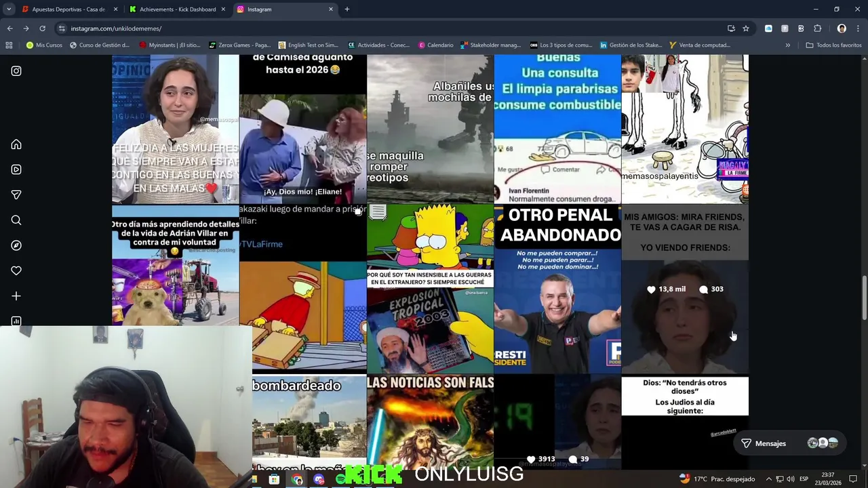
Task: Open the Ay Dios mío Eliane post
Action: coord(302,129)
